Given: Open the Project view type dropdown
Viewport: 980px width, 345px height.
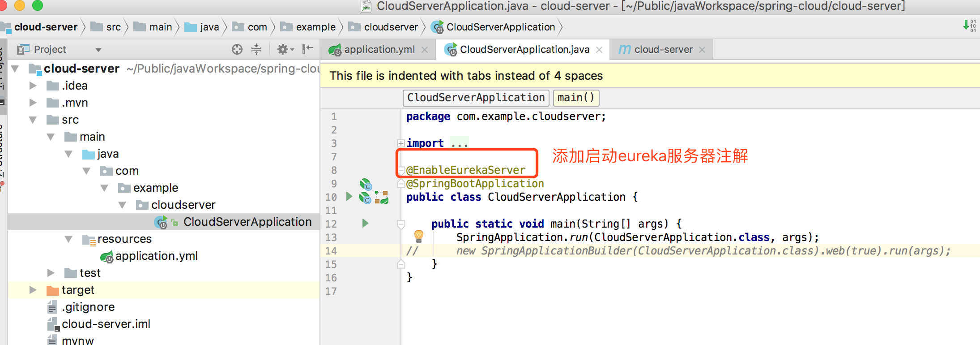Looking at the screenshot, I should [98, 50].
